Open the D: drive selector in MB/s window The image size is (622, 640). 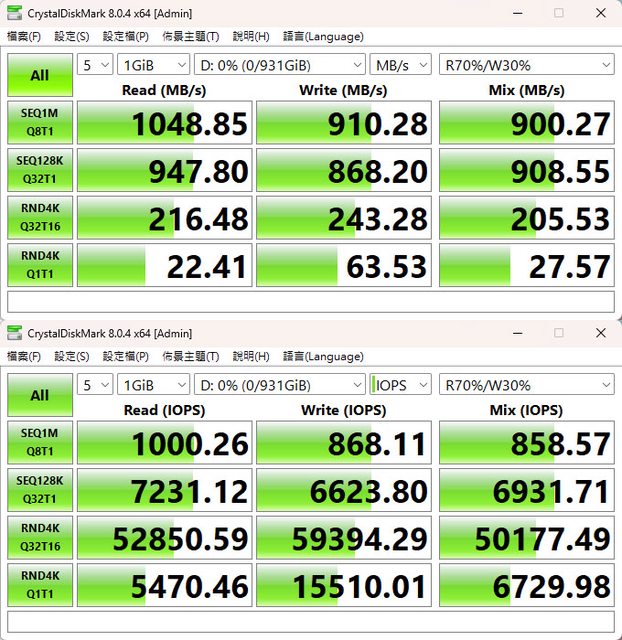click(x=280, y=65)
